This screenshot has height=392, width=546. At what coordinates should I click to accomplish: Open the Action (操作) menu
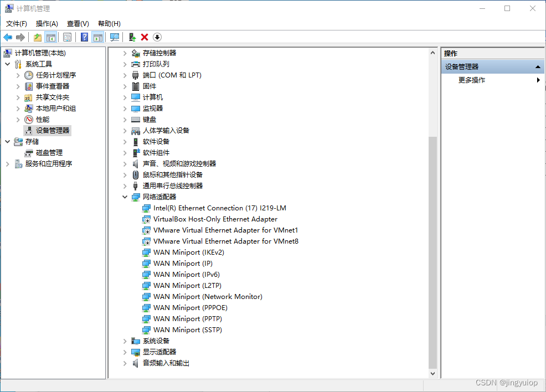tap(47, 24)
